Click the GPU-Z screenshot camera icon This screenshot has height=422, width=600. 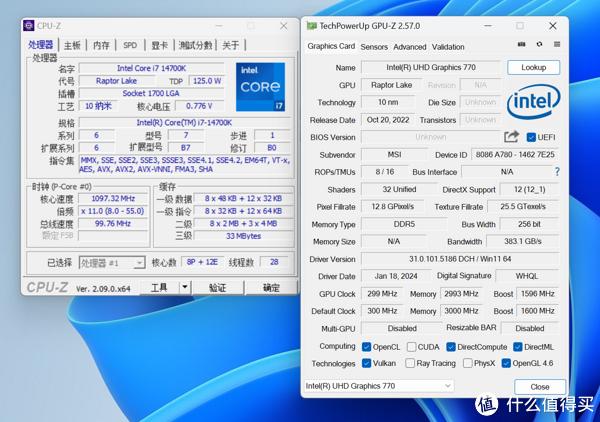pos(521,44)
